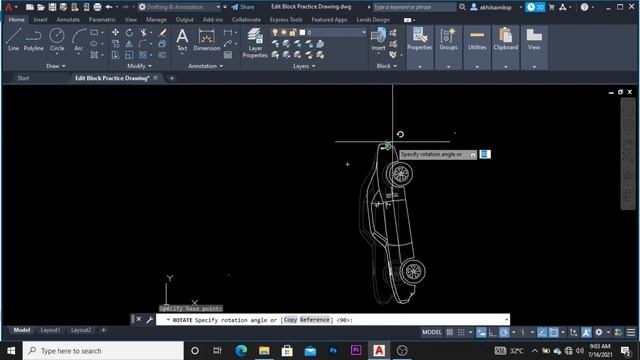Select the Line tool
640x360 pixels.
coord(13,40)
